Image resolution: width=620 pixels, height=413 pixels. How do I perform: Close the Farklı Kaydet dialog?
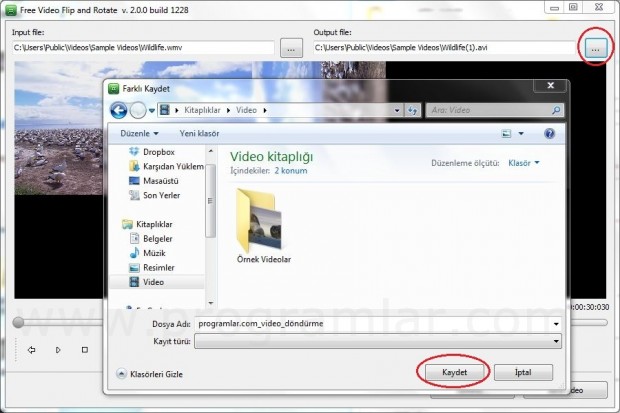point(550,85)
